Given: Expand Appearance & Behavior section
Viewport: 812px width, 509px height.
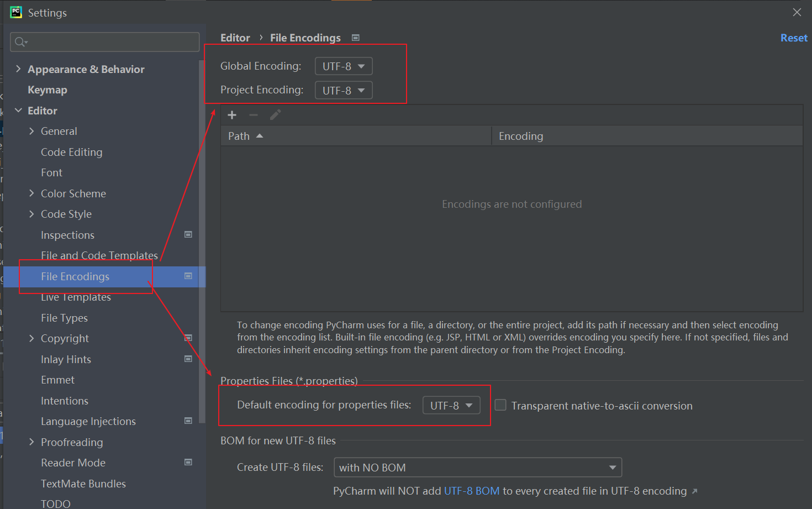Looking at the screenshot, I should pos(18,69).
